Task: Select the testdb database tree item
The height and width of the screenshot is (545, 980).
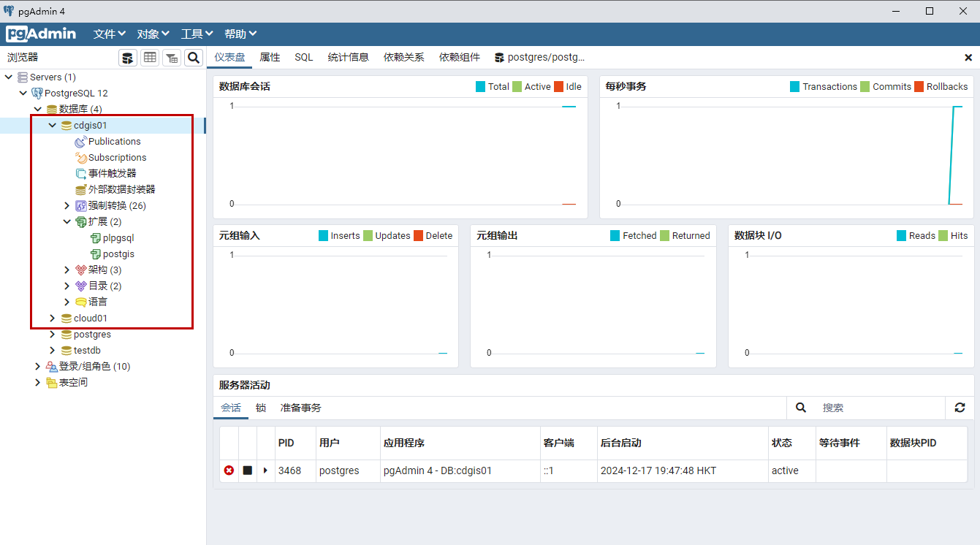Action: click(x=87, y=350)
